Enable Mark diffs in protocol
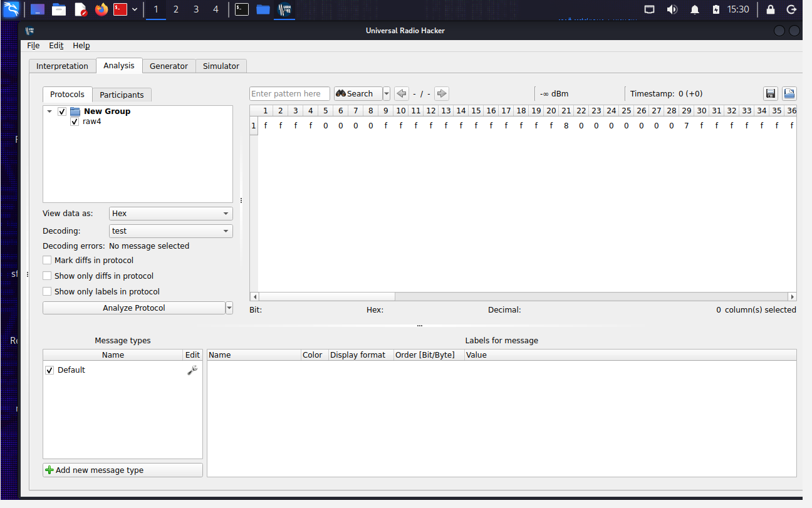The height and width of the screenshot is (508, 812). tap(47, 260)
